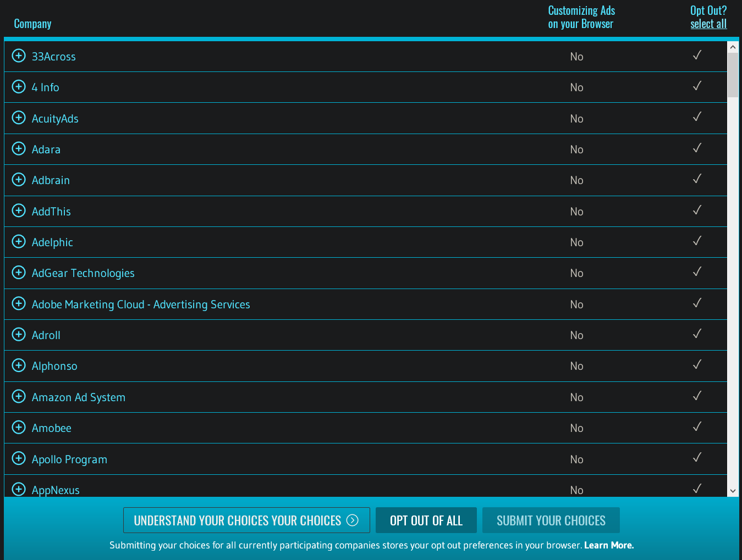The width and height of the screenshot is (742, 560).
Task: Toggle opt-out checkmark for 4 Info
Action: click(x=697, y=86)
